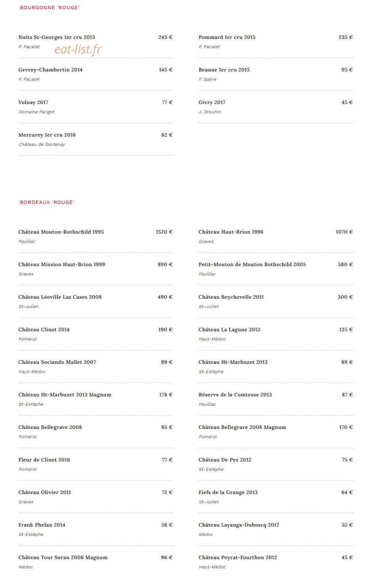Select Château Beychevelle 2011 entry
392x578 pixels.
pyautogui.click(x=231, y=297)
